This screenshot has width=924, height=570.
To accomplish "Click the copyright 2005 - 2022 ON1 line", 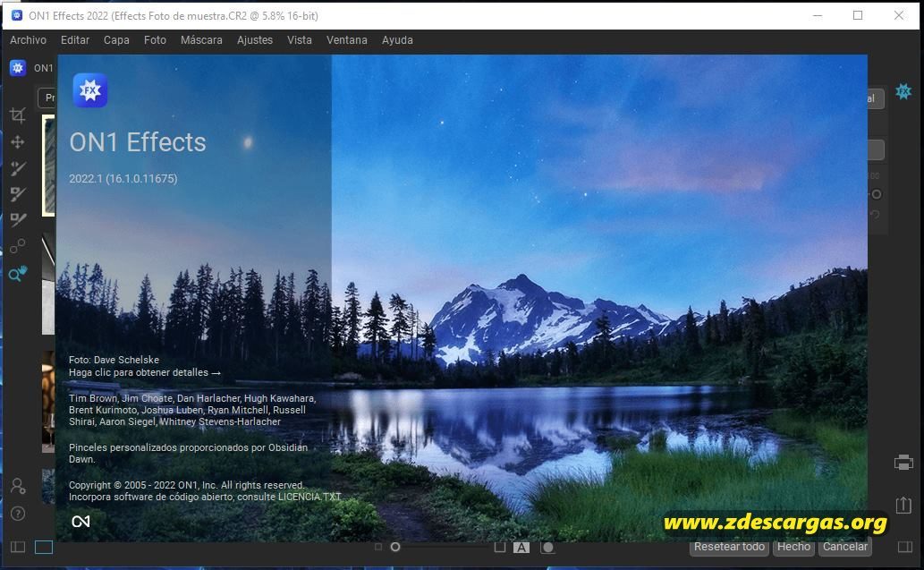I will tap(187, 485).
